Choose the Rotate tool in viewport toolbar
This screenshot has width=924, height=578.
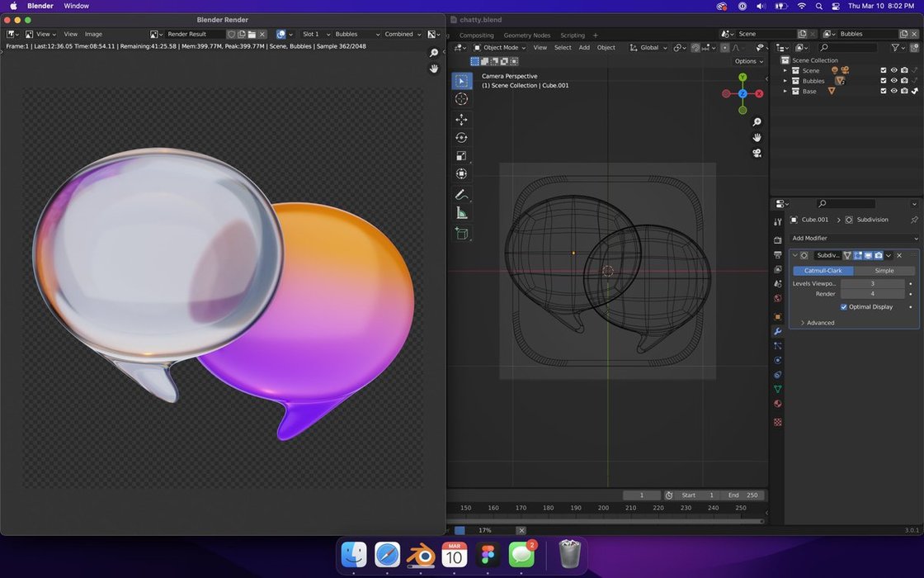(x=461, y=138)
